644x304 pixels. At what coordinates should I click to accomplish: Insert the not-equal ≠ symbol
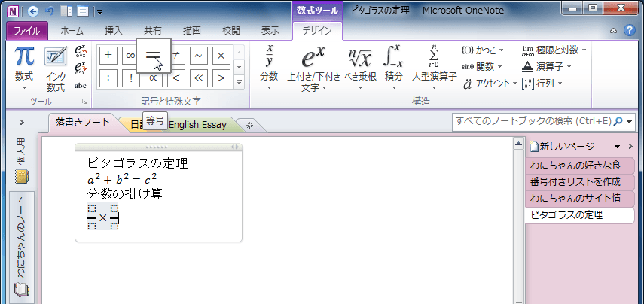[176, 56]
